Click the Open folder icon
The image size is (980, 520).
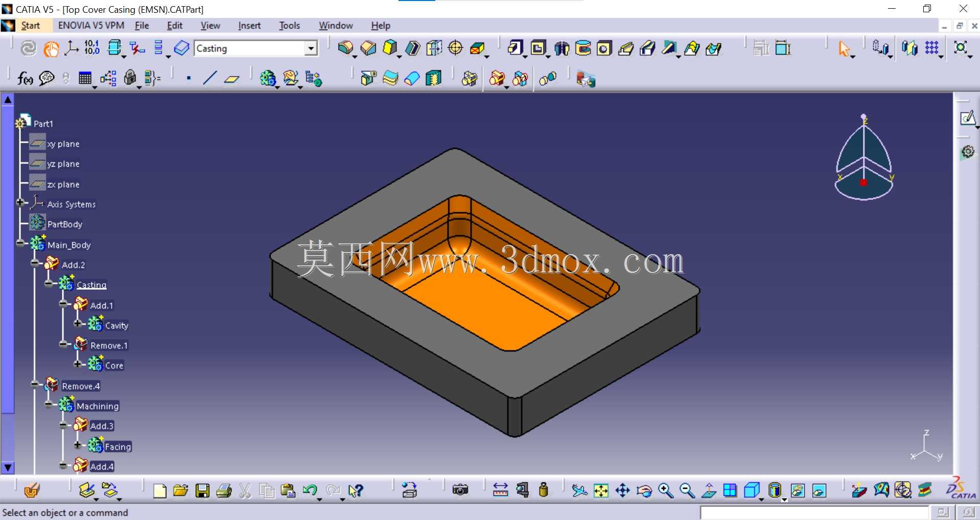pyautogui.click(x=181, y=491)
